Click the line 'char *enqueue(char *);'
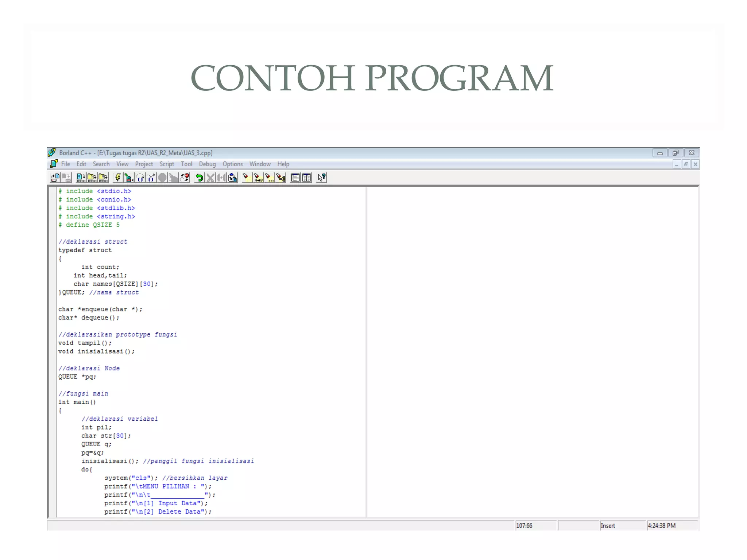 coord(100,309)
